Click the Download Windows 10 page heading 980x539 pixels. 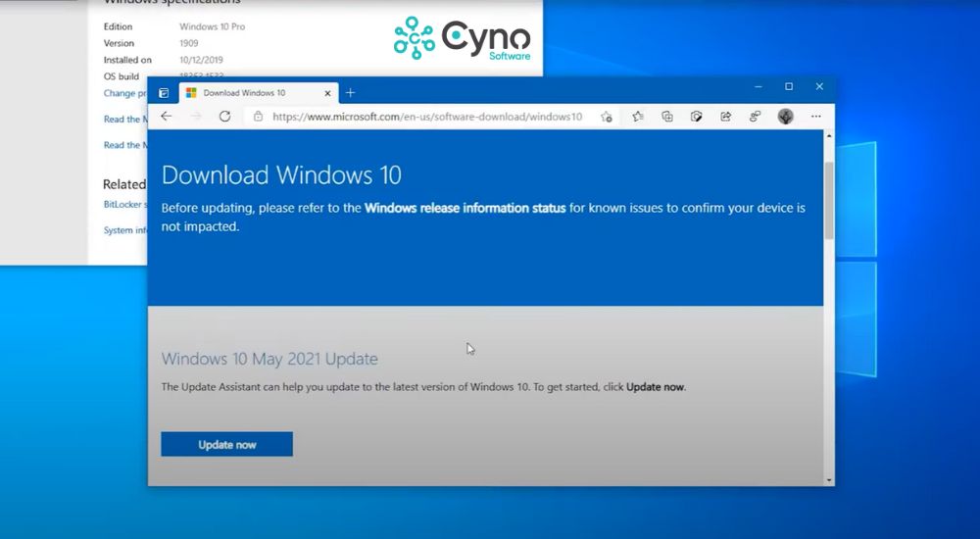[x=281, y=175]
